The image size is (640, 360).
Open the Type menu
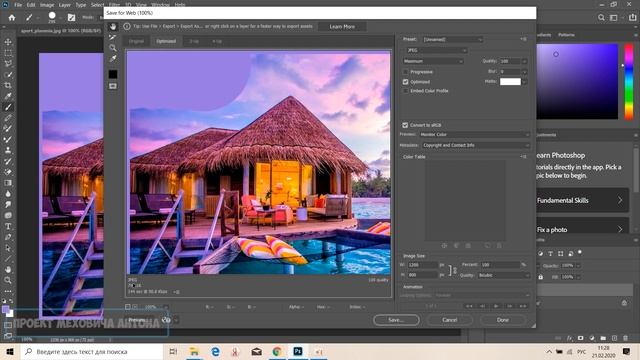click(x=81, y=5)
